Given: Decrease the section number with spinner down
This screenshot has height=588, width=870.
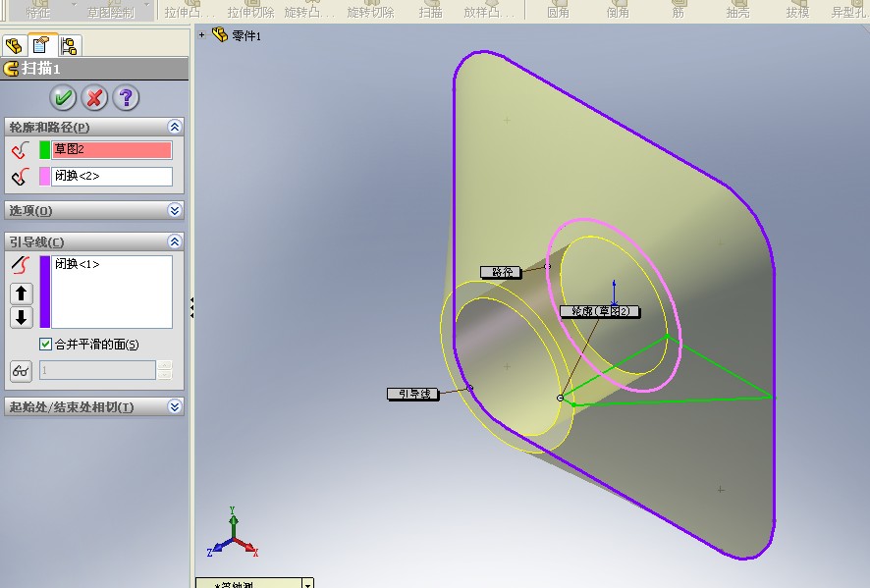Looking at the screenshot, I should pos(165,375).
